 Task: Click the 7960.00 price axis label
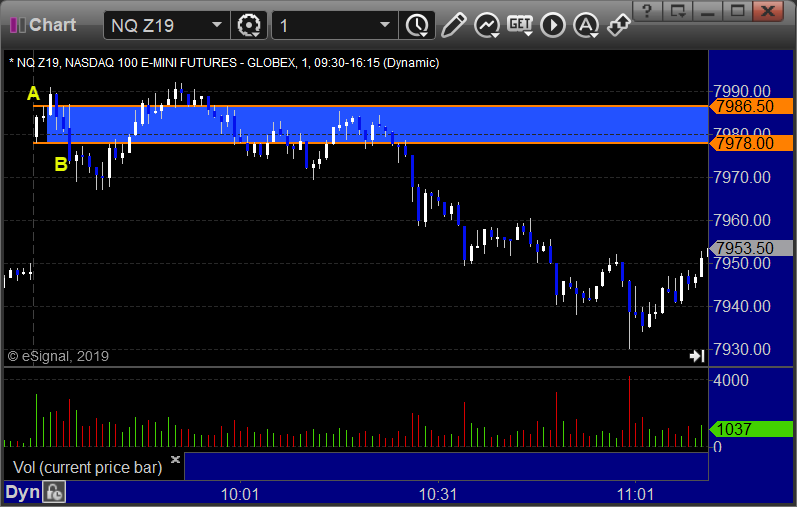pos(742,220)
